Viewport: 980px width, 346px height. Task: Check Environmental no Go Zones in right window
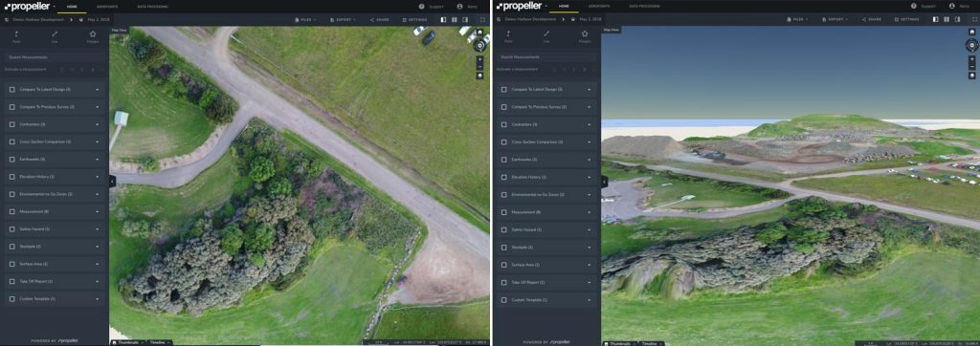coord(503,195)
